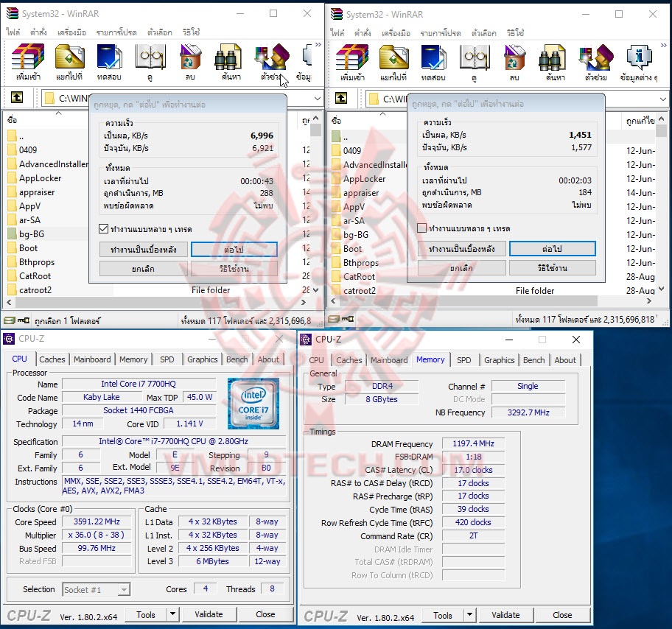Click Validate button in right CPU-Z
The image size is (672, 629).
[505, 615]
